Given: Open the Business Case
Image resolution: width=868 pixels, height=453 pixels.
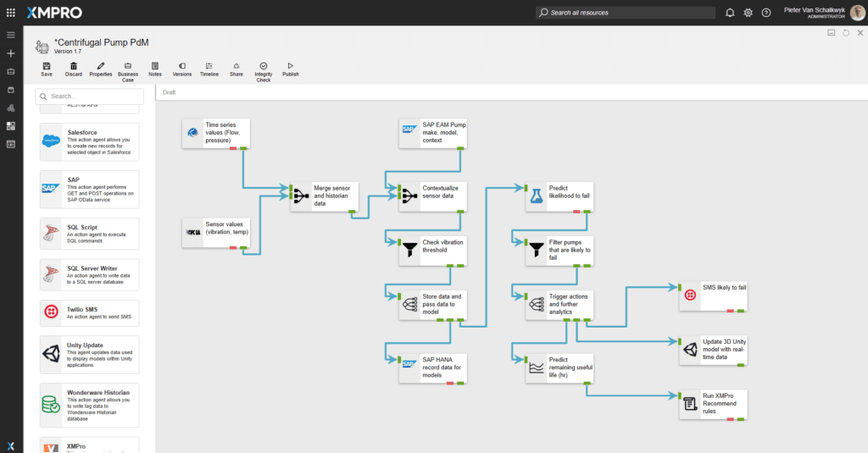Looking at the screenshot, I should 127,66.
